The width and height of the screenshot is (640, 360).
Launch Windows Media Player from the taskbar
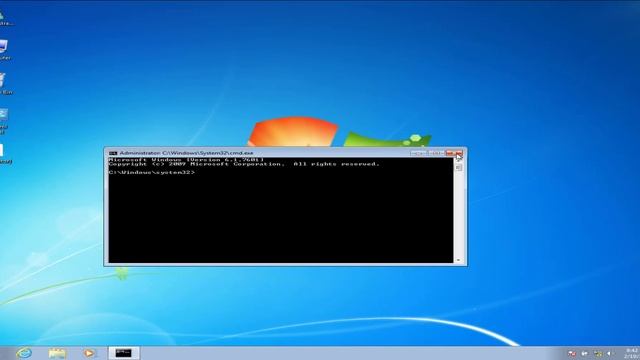[89, 353]
